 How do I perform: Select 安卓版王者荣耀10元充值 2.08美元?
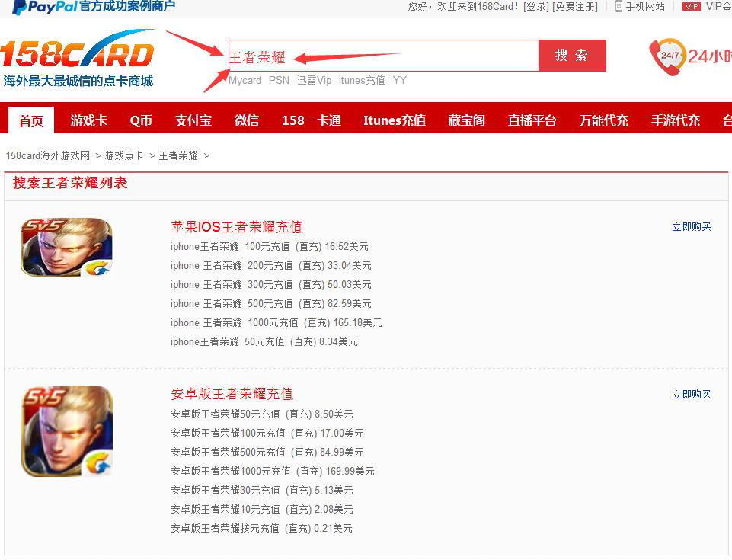tap(262, 510)
